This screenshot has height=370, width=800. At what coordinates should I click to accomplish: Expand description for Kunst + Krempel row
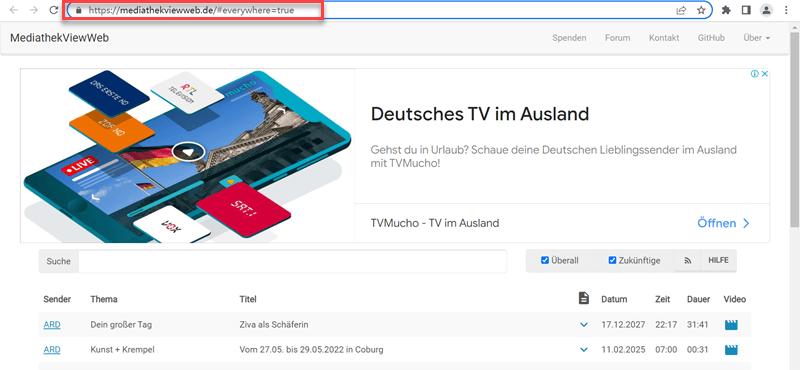click(584, 350)
